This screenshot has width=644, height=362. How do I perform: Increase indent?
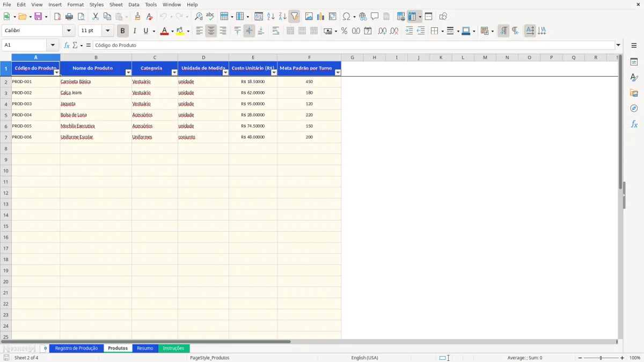(409, 31)
